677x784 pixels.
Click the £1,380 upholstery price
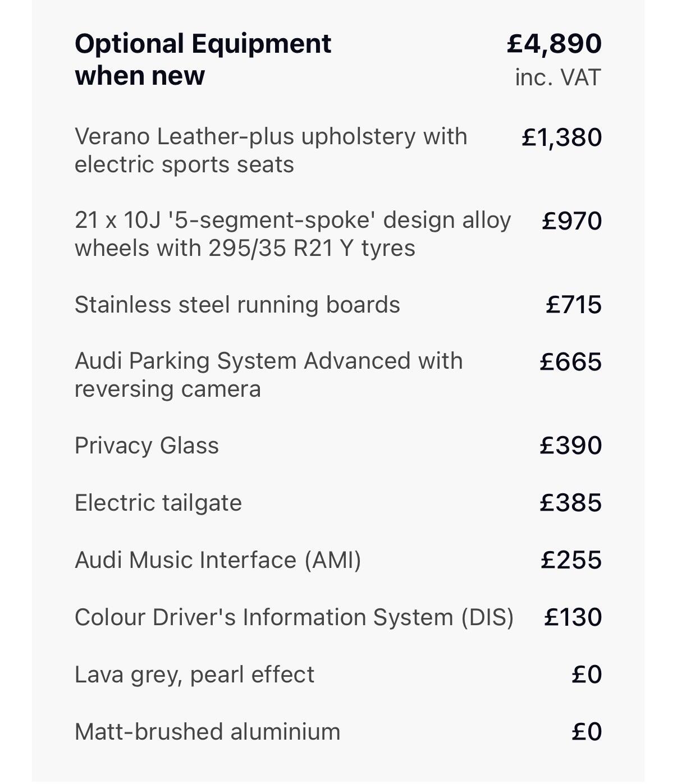pyautogui.click(x=561, y=137)
